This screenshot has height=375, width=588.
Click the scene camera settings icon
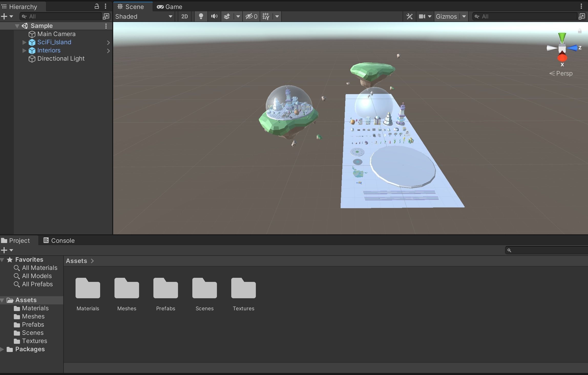[422, 16]
